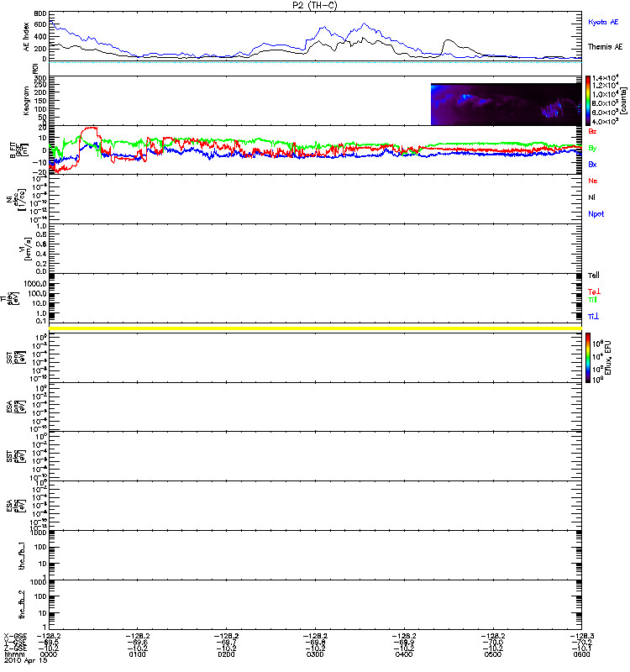Click the '0600' time tick label

[581, 654]
